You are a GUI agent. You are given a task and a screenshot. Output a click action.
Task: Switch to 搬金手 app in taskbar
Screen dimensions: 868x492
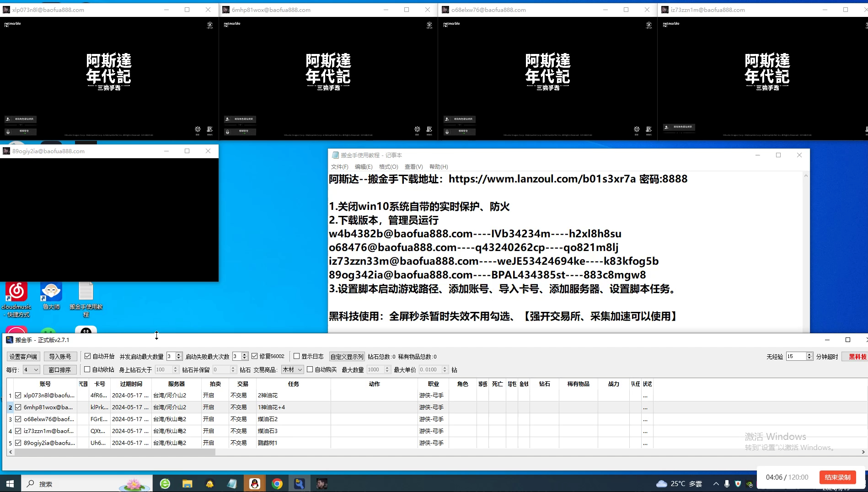[x=300, y=483]
